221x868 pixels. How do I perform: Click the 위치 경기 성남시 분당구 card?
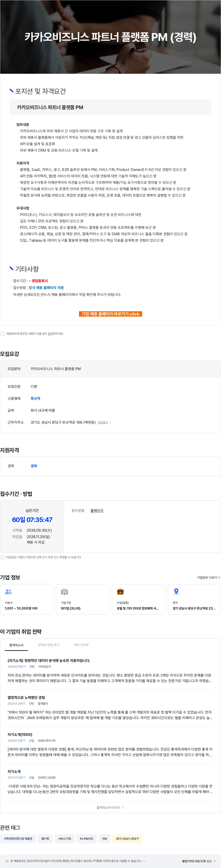(x=194, y=599)
